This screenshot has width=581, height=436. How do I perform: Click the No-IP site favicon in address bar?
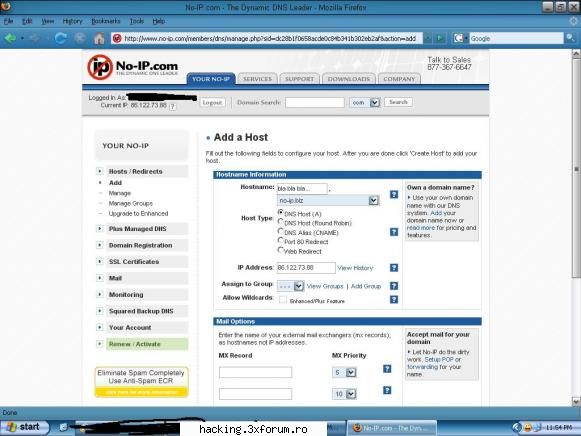coord(117,38)
